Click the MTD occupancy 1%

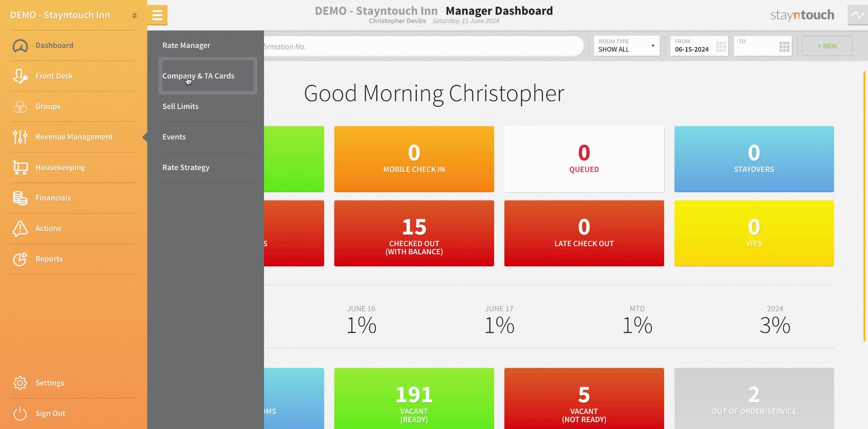point(637,325)
